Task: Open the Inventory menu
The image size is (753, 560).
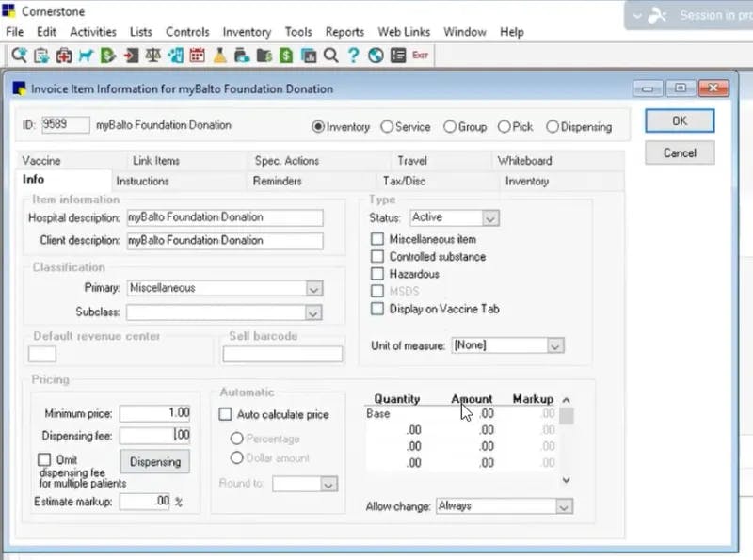Action: [247, 32]
